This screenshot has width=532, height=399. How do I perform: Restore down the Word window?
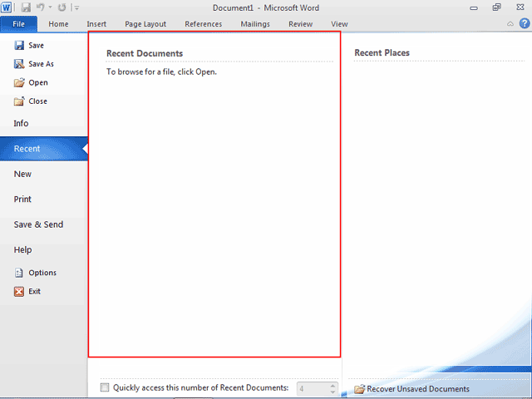[x=497, y=7]
